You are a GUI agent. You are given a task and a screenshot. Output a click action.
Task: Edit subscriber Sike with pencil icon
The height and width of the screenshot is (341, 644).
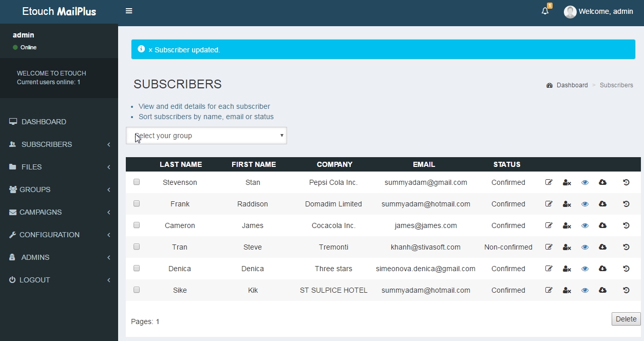pos(549,290)
